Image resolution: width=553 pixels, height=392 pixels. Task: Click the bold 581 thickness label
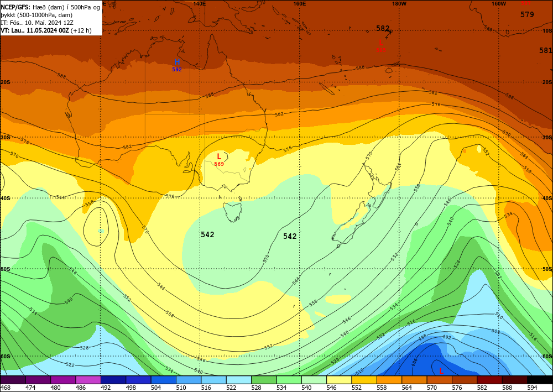pyautogui.click(x=546, y=50)
